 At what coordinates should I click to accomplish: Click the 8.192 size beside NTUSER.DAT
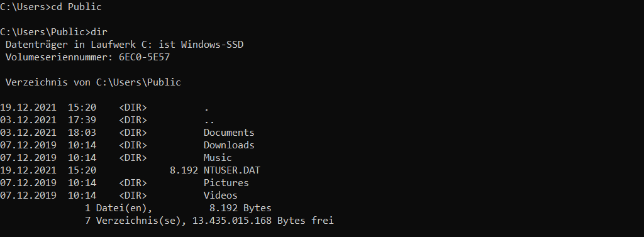pos(184,170)
